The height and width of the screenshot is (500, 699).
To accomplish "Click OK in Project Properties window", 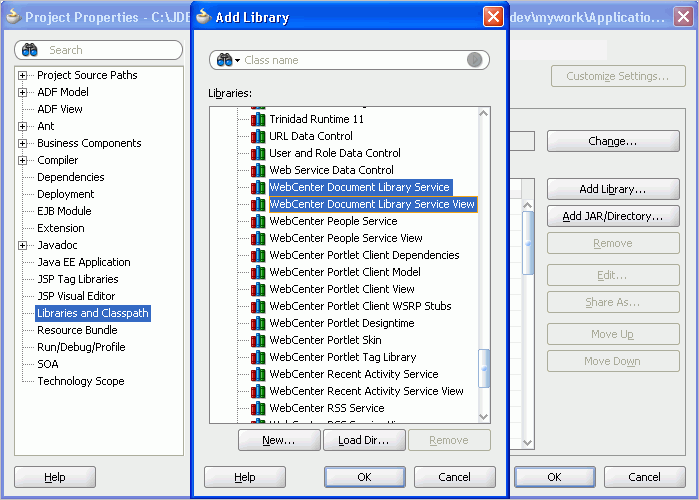I will [555, 477].
